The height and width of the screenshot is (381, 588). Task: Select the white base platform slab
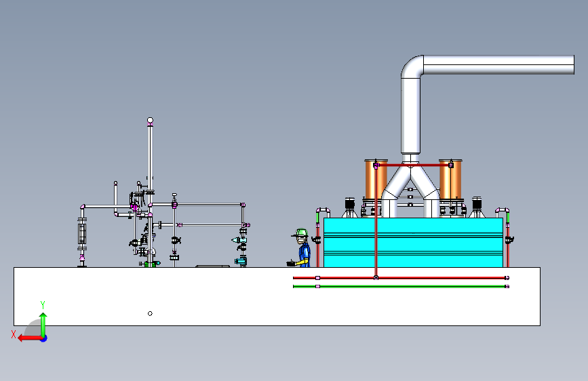tap(277, 296)
